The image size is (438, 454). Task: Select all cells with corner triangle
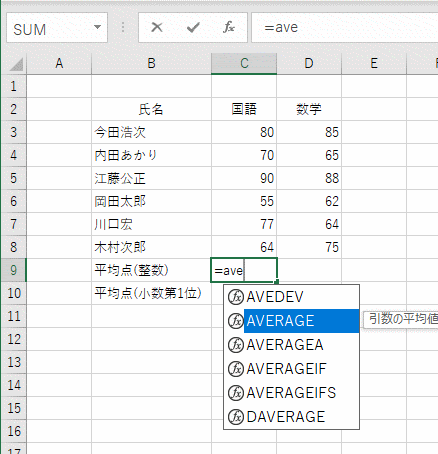point(15,64)
